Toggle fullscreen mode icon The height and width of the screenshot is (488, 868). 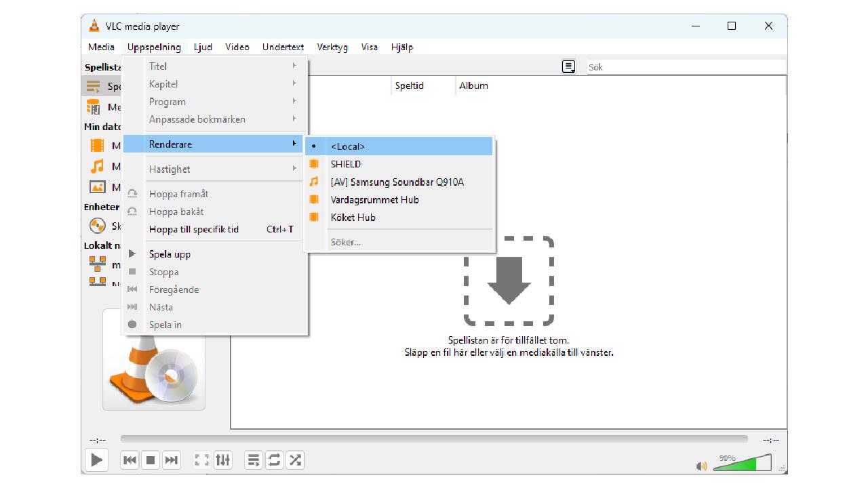[x=201, y=460]
